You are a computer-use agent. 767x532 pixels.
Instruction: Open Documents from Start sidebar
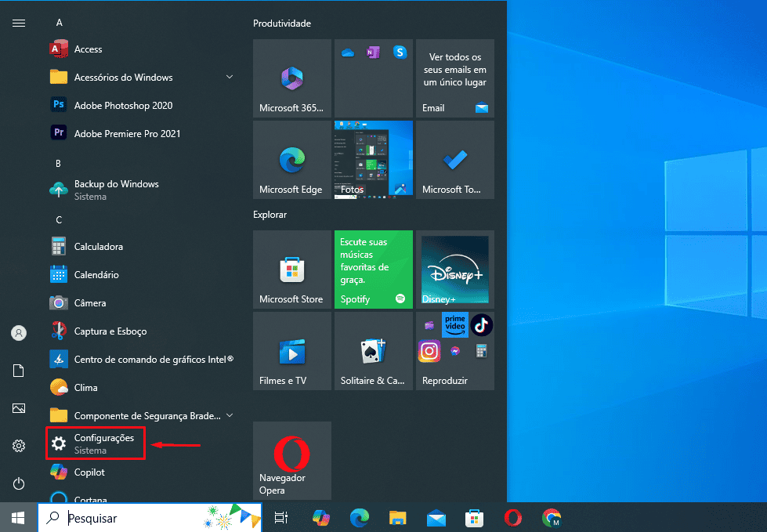pos(19,371)
